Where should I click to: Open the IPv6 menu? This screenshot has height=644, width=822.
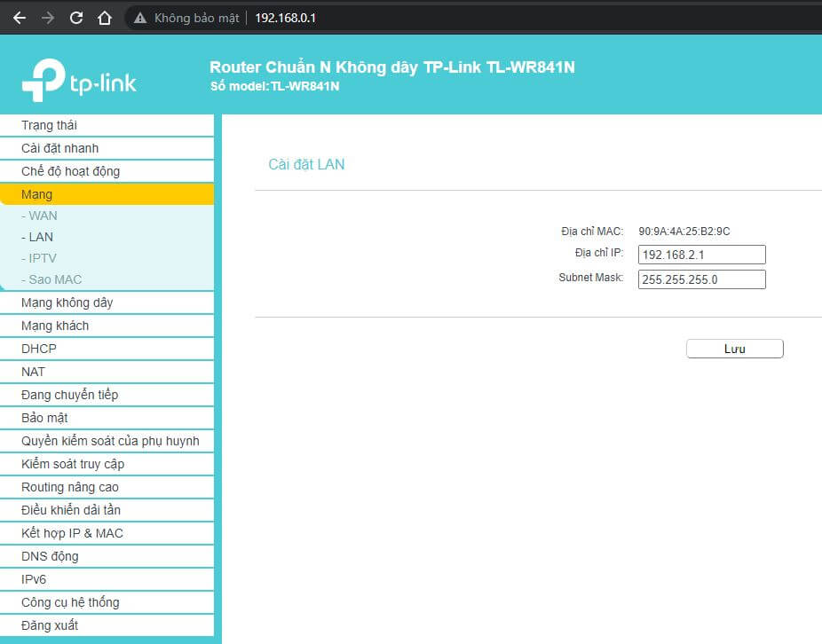pos(107,579)
